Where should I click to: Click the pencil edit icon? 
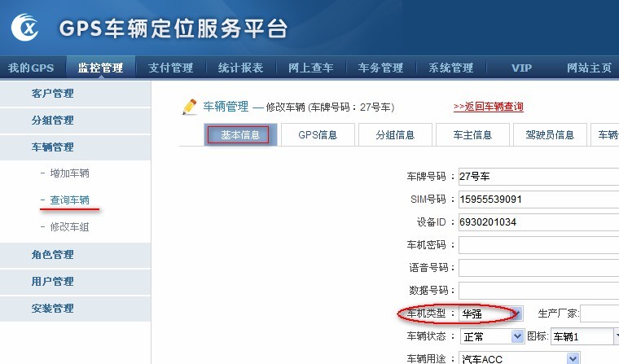click(190, 106)
